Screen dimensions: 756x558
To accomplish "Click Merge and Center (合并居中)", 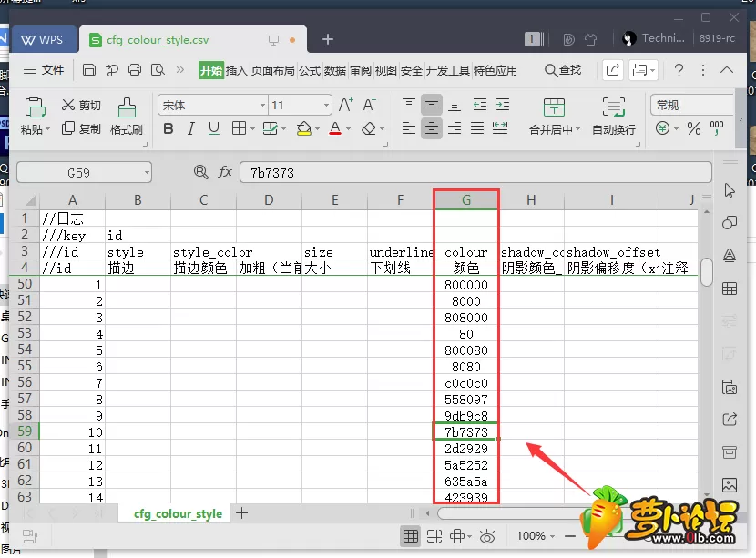I will [555, 117].
